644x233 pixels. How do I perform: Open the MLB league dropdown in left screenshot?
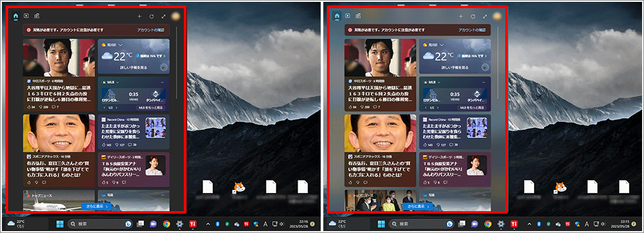click(118, 82)
